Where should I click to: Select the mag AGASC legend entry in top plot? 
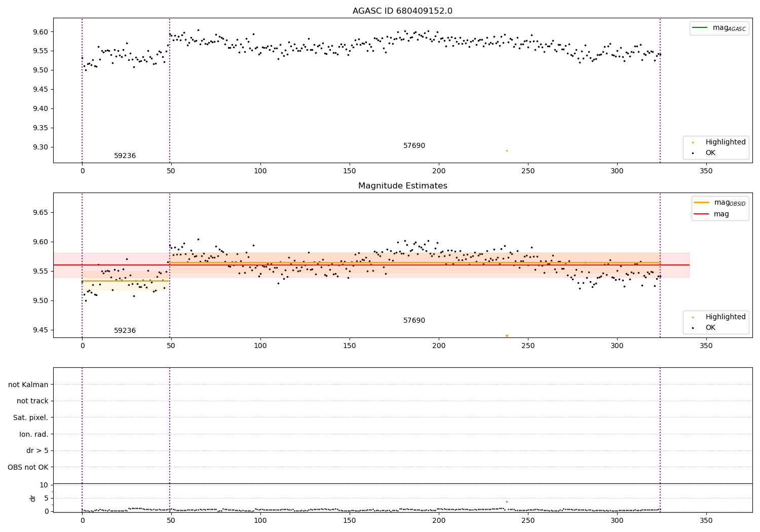tap(719, 28)
